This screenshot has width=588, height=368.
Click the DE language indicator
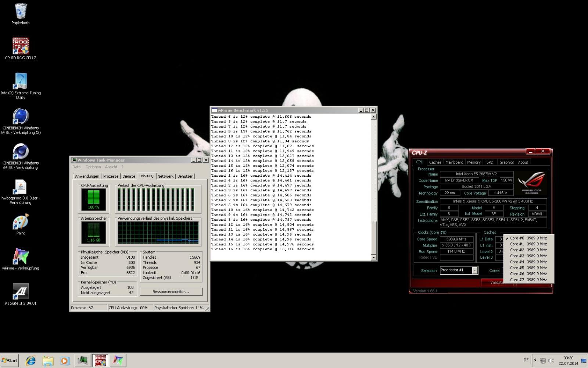[526, 360]
